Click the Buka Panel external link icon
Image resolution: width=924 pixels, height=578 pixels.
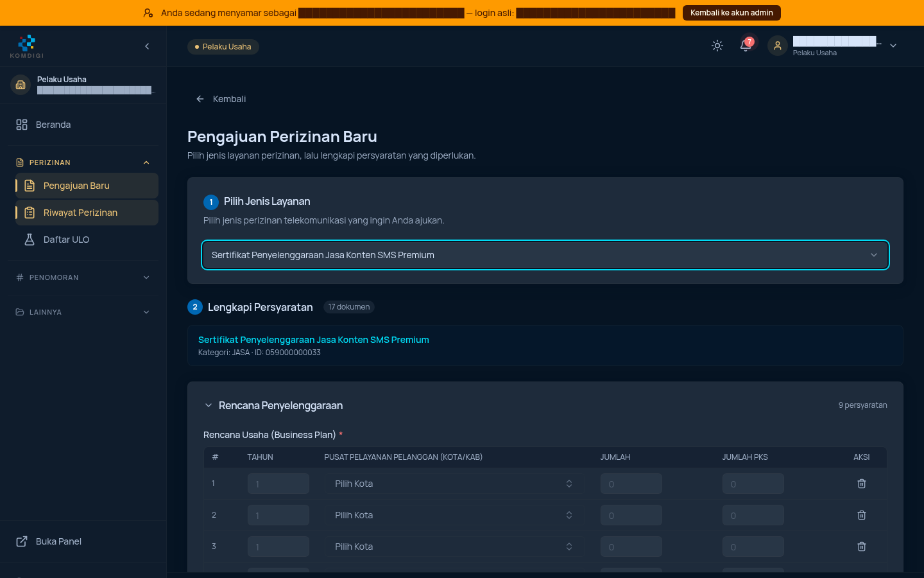click(x=22, y=541)
